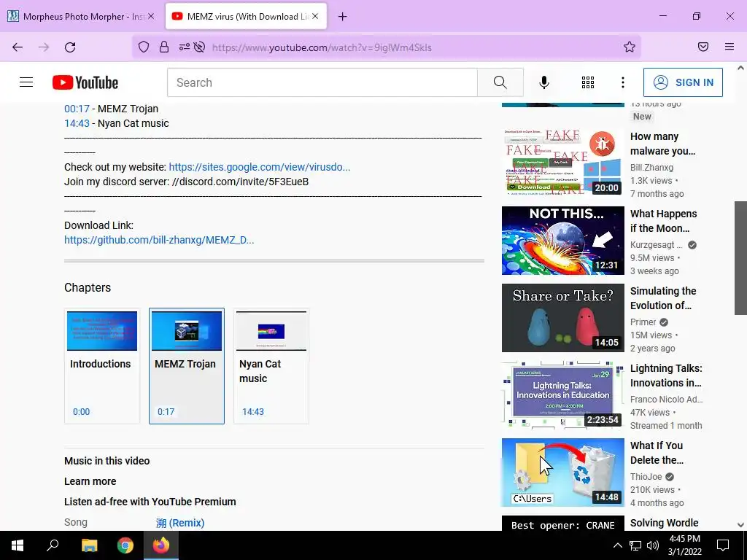
Task: Click the ThioJoe channel name
Action: click(646, 477)
